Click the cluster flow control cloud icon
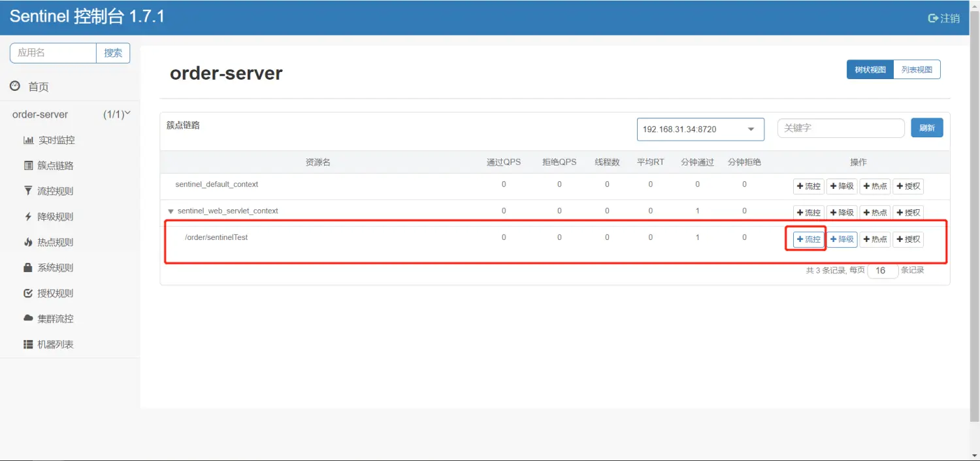Screen dimensions: 980x461 28,319
